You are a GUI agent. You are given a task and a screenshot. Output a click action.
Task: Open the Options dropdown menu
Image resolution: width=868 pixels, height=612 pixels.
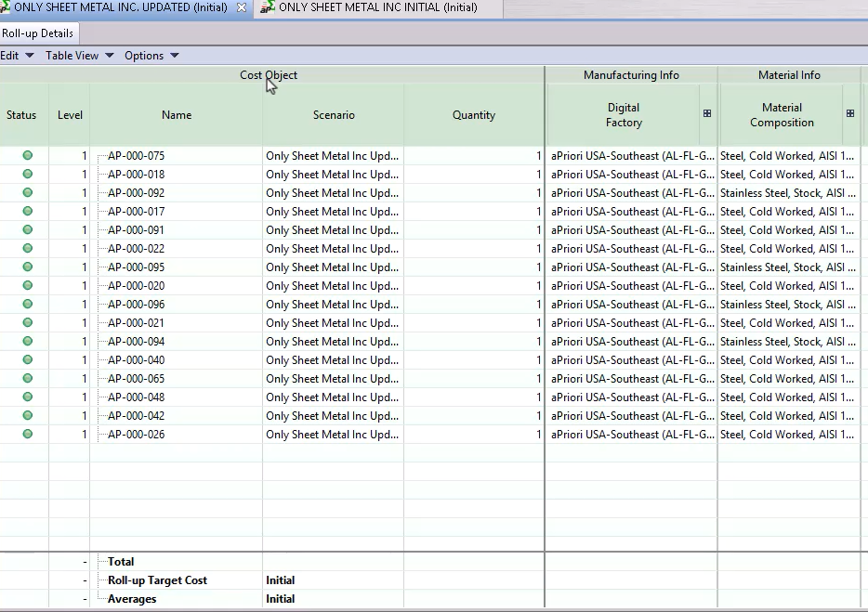pos(151,56)
